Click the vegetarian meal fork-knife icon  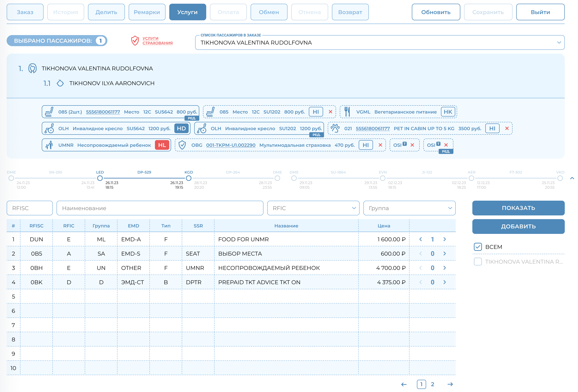pos(347,112)
